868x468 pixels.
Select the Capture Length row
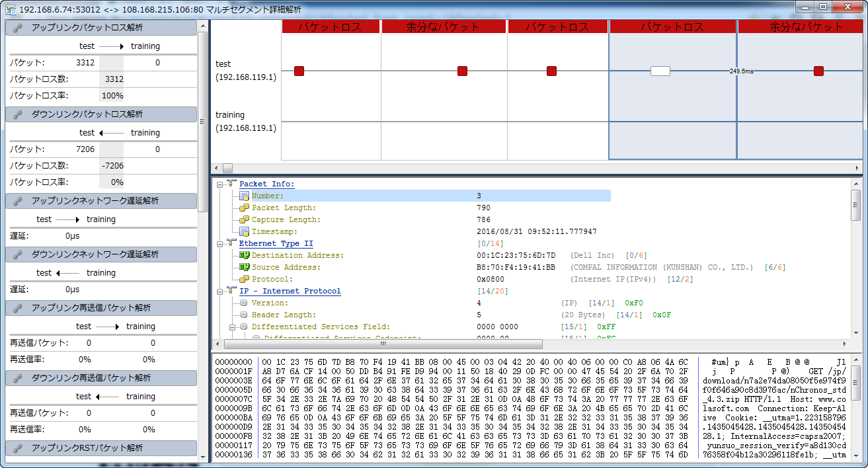click(286, 220)
